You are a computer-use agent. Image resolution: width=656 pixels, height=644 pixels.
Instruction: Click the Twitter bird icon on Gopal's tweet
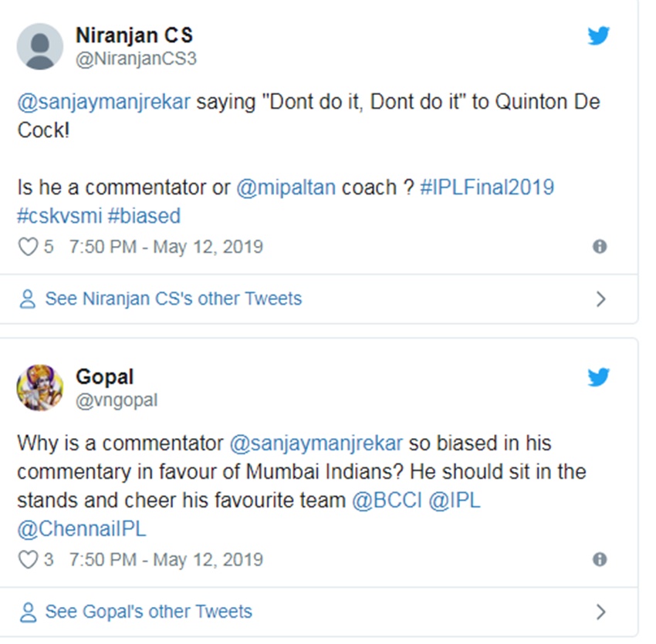[x=599, y=377]
